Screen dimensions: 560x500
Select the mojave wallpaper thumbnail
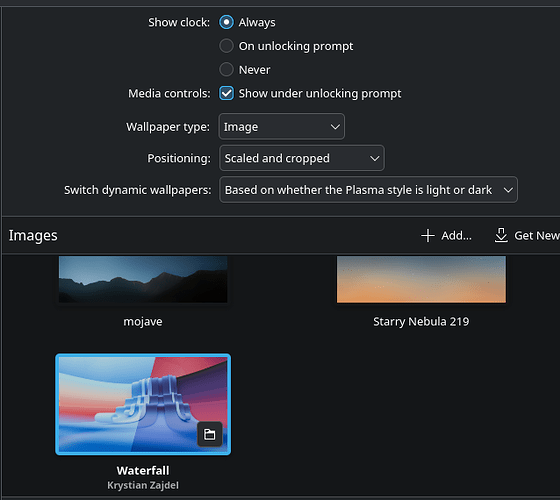pyautogui.click(x=143, y=279)
